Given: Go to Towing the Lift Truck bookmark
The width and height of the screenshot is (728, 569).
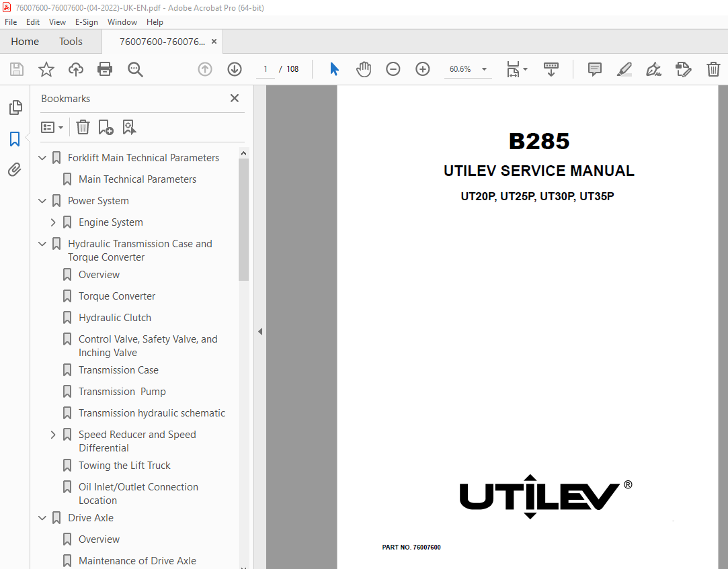Looking at the screenshot, I should click(x=124, y=466).
